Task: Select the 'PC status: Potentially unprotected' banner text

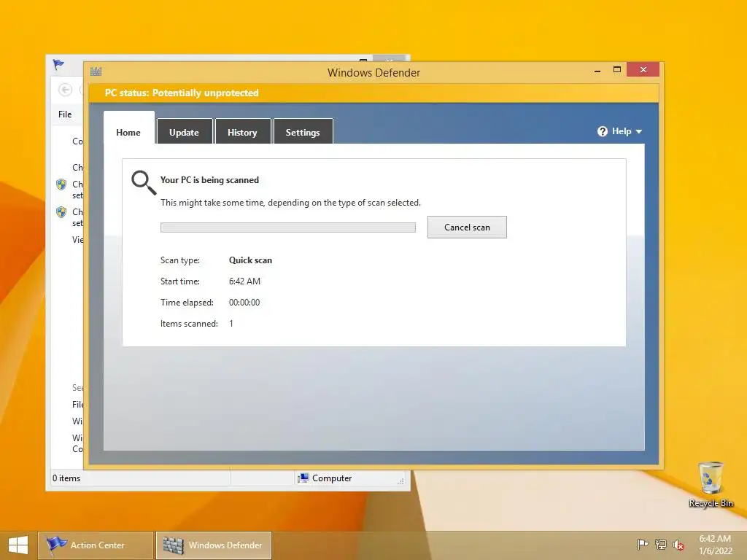Action: coord(182,93)
